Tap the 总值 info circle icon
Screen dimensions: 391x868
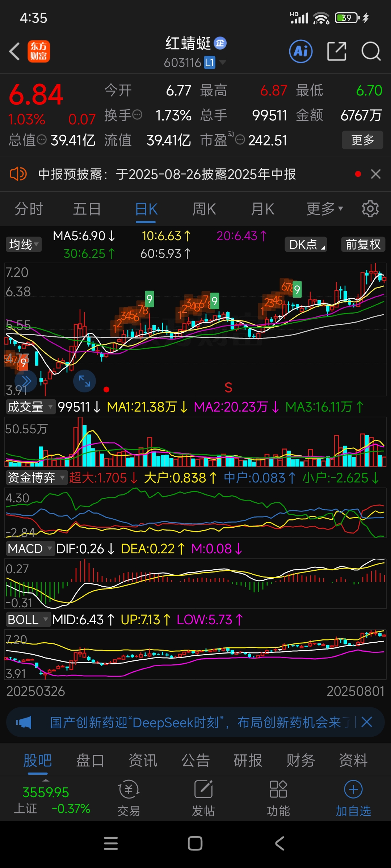click(42, 139)
